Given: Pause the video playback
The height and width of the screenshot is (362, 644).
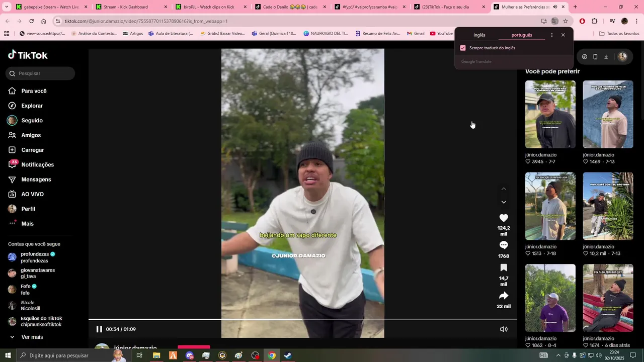Looking at the screenshot, I should [x=99, y=329].
